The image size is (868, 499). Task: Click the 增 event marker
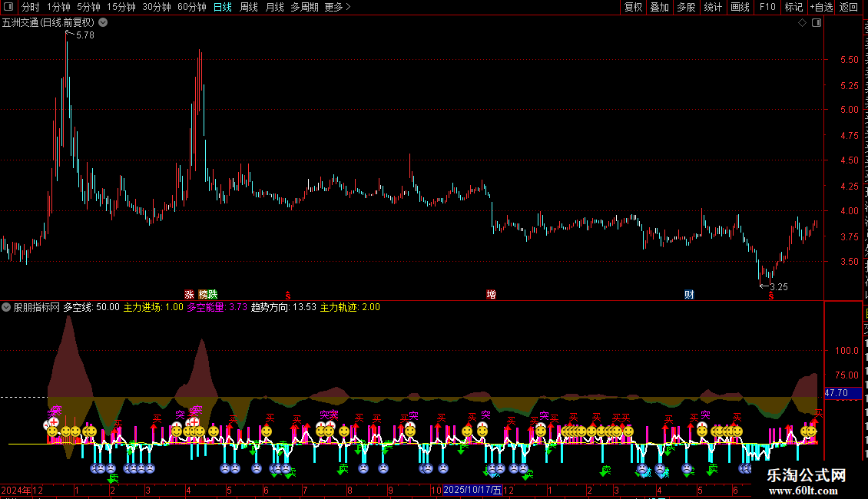tap(491, 294)
